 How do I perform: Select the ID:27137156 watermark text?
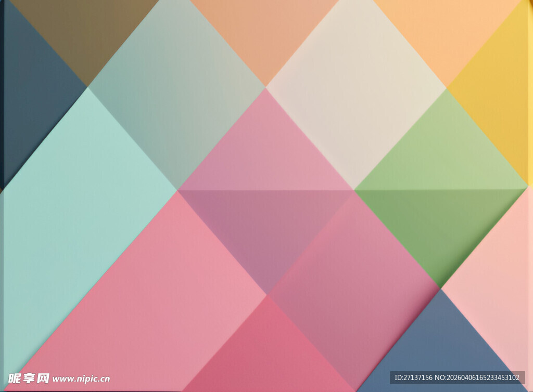pos(413,377)
